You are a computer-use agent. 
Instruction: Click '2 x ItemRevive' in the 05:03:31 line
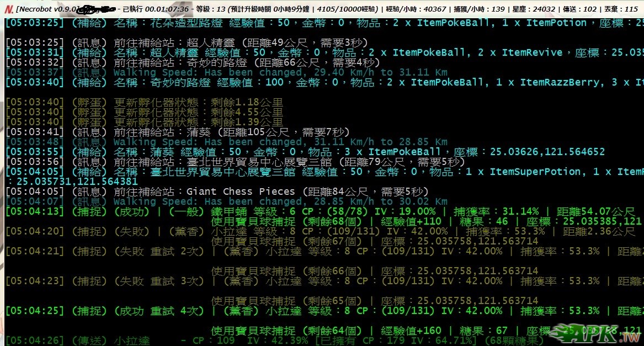pos(519,52)
